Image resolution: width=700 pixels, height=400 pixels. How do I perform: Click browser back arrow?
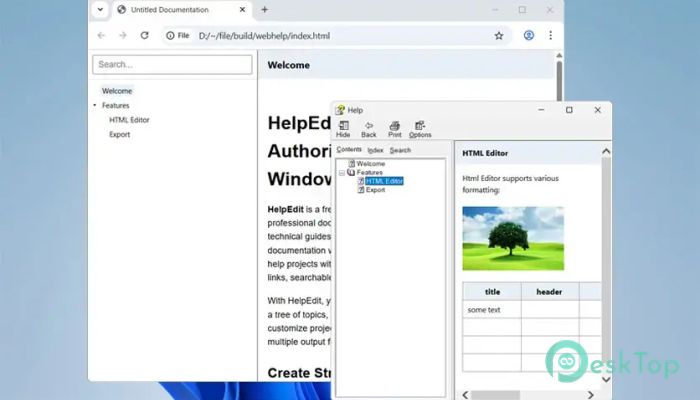101,35
